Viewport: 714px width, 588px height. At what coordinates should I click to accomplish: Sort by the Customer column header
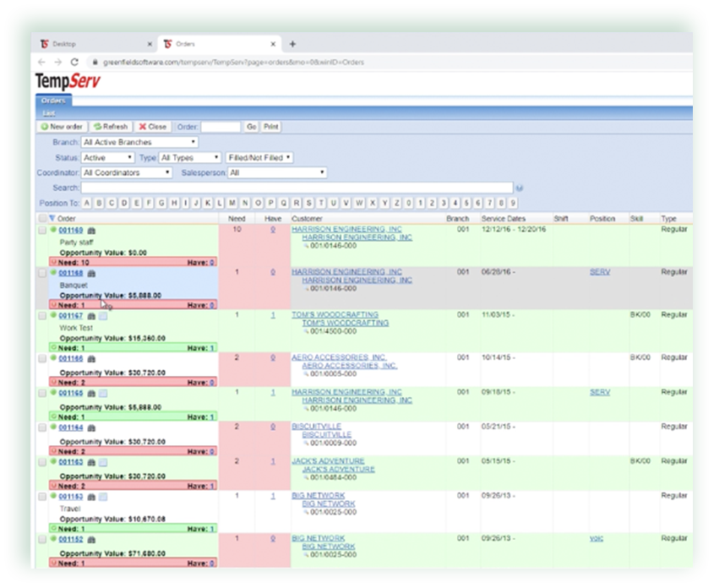(307, 219)
